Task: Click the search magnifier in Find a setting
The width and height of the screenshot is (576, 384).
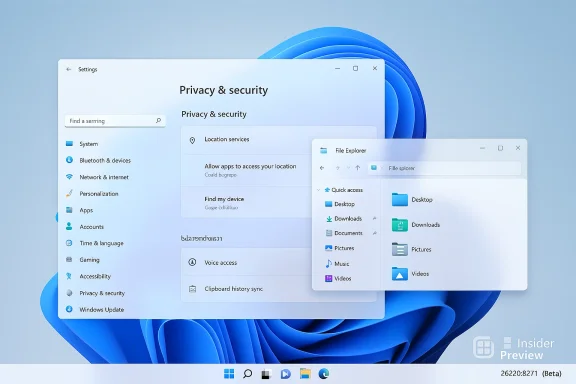Action: click(x=158, y=121)
